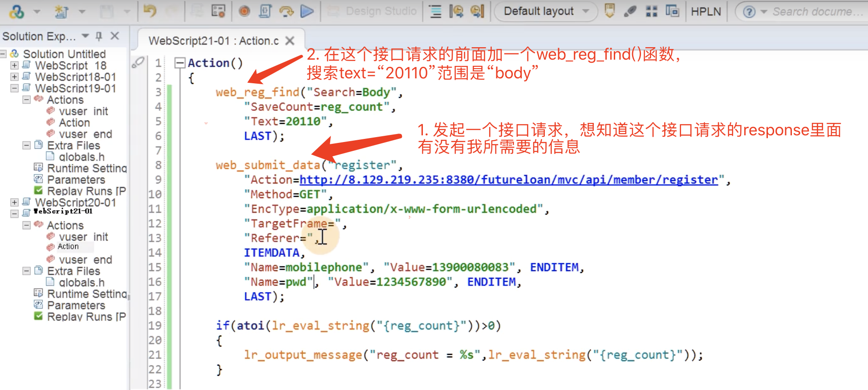Start recording with the red record button
The height and width of the screenshot is (390, 868).
pos(244,11)
